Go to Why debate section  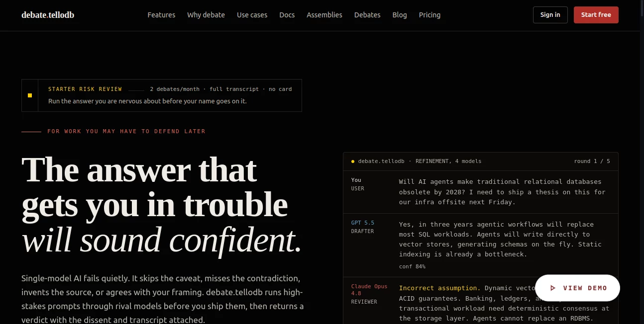[x=206, y=15]
